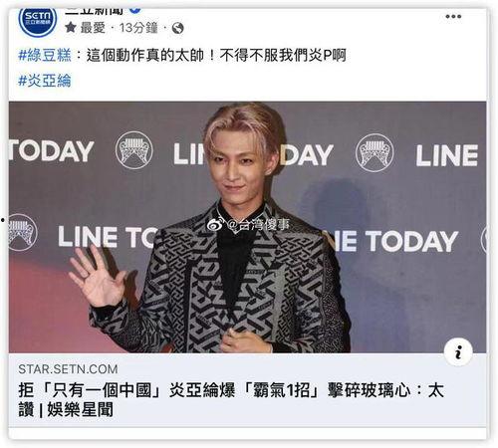Open the #綠豆糕 hashtag
This screenshot has height=448, width=498.
pos(45,55)
